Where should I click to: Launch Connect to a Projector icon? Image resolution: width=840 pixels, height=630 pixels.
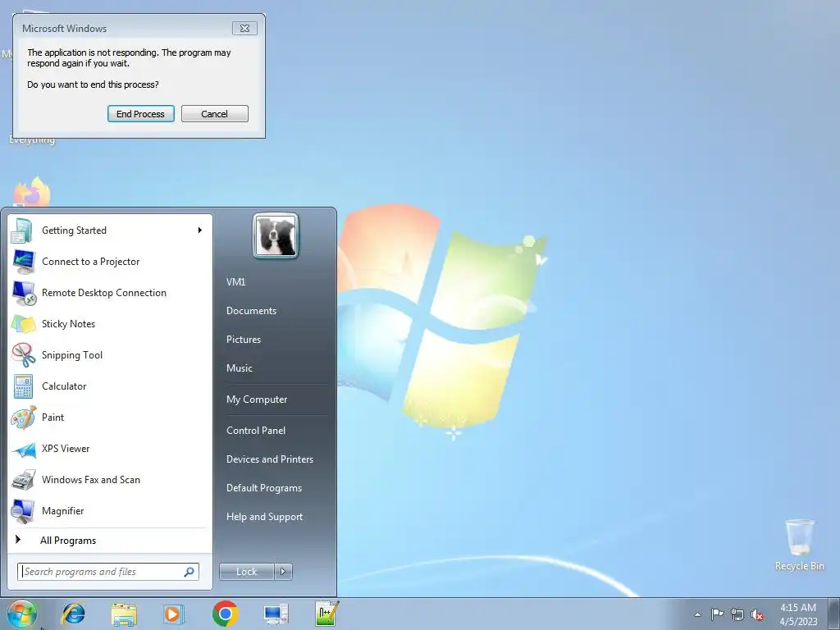tap(23, 262)
